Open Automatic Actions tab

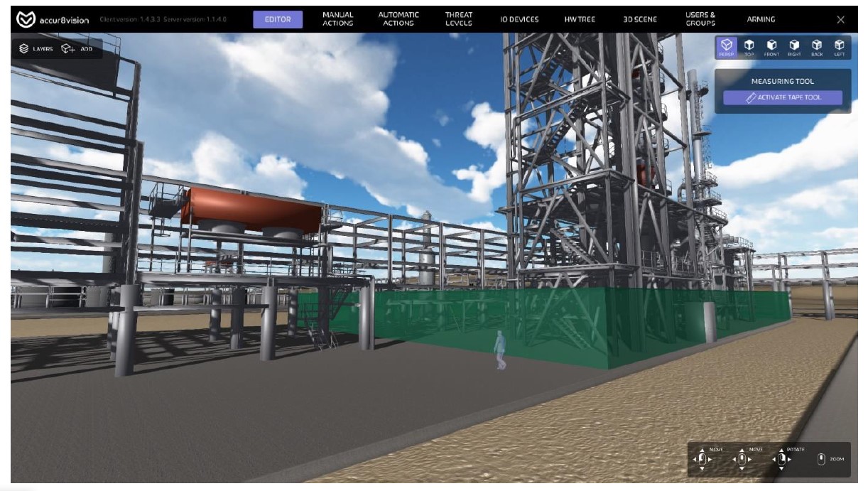pyautogui.click(x=398, y=19)
